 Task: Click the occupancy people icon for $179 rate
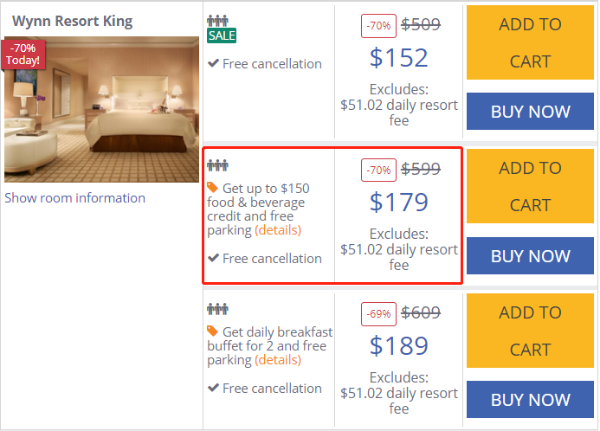tap(218, 165)
